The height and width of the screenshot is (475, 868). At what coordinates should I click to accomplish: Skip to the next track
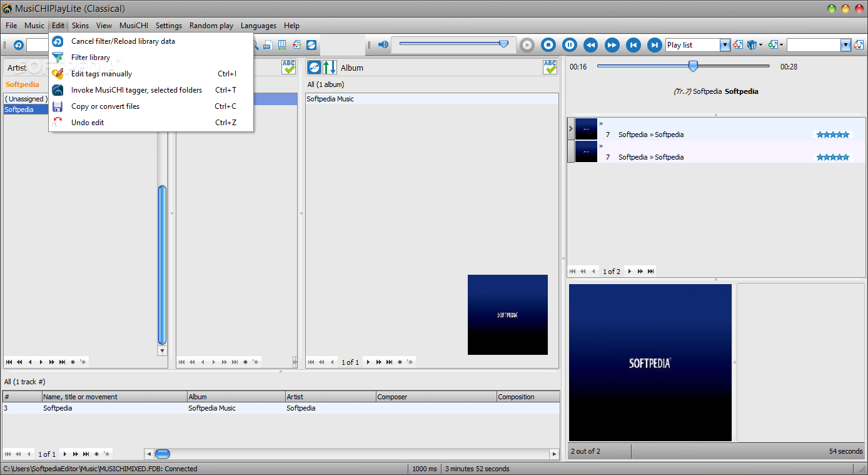655,44
